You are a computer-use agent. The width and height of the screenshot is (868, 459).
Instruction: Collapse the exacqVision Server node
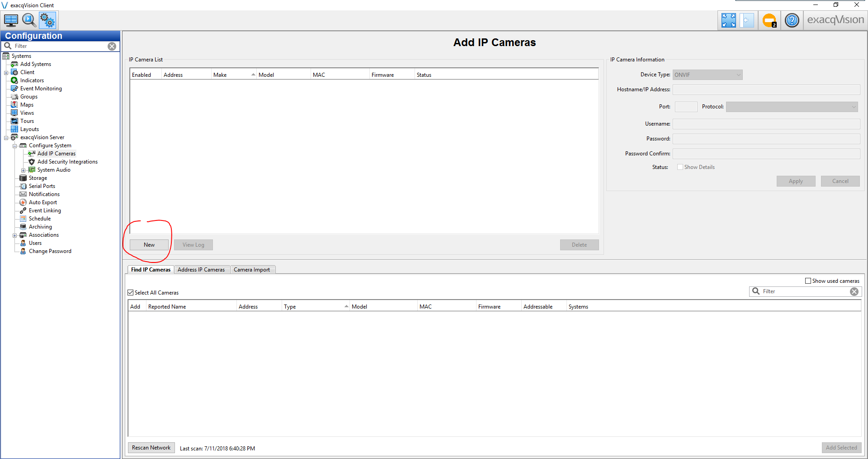6,138
